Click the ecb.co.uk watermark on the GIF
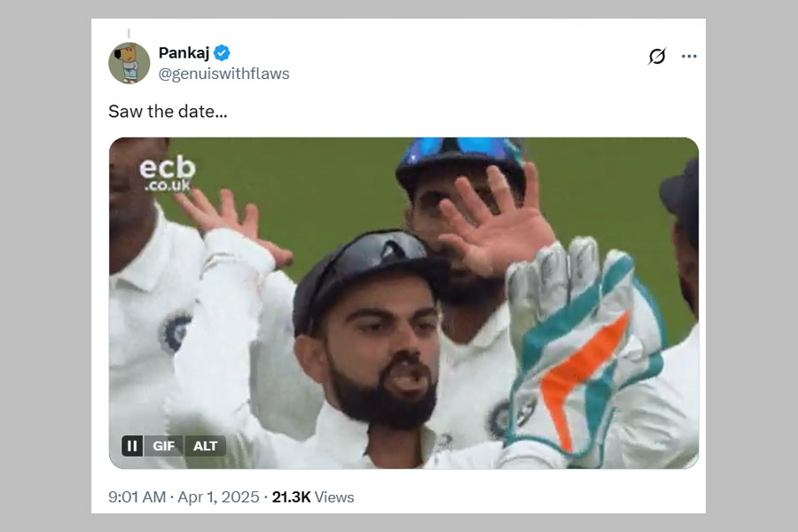The width and height of the screenshot is (798, 532). [x=167, y=173]
